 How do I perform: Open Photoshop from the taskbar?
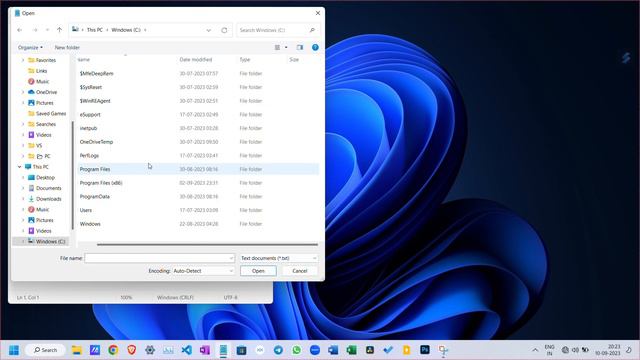pyautogui.click(x=425, y=350)
